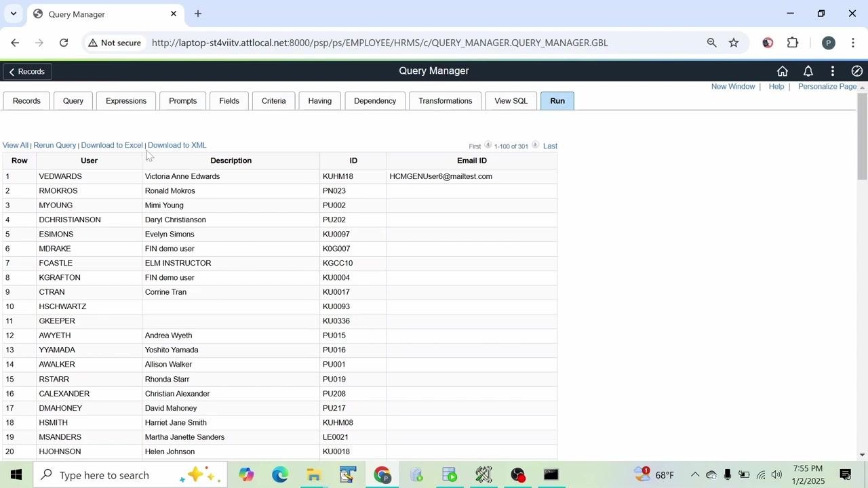Open the Dependency tab

pyautogui.click(x=375, y=101)
